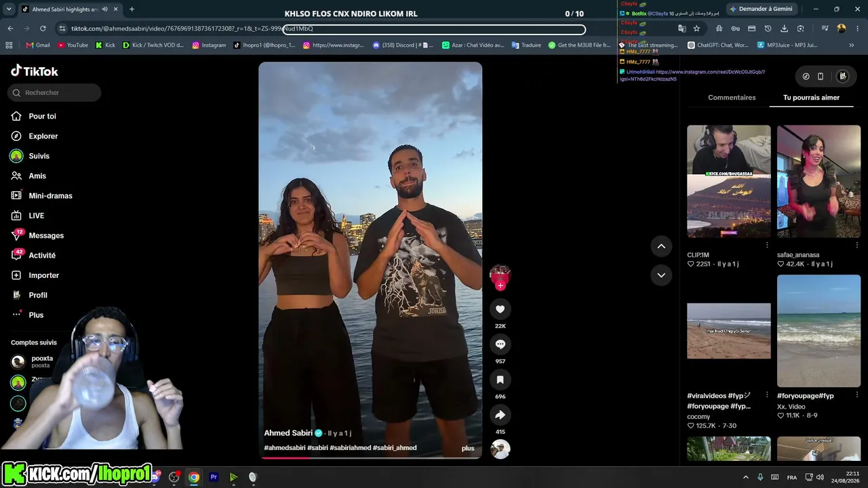Open a new browser tab
The height and width of the screenshot is (488, 868).
(132, 9)
